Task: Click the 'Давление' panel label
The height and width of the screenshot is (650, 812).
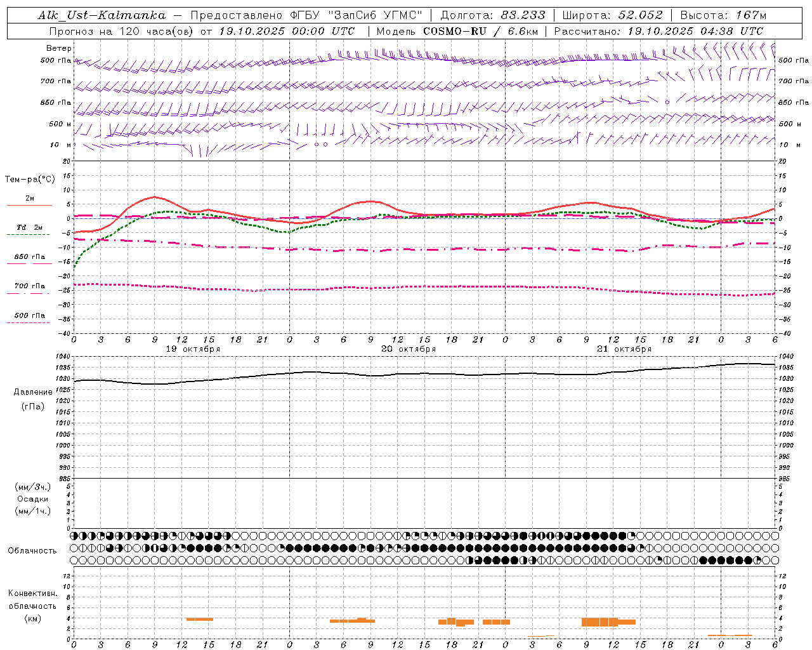Action: [x=33, y=392]
